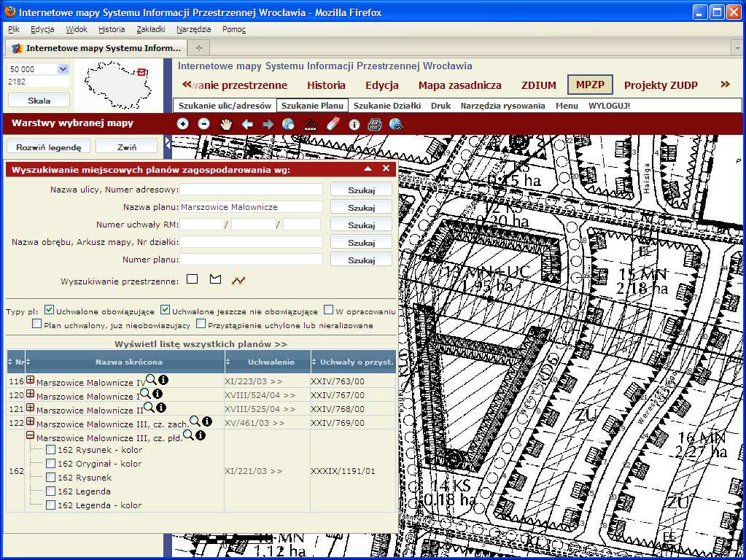Screen dimensions: 746x560
Task: Zoom to plan Marszowice Malownicze IV magnifier
Action: tap(151, 379)
